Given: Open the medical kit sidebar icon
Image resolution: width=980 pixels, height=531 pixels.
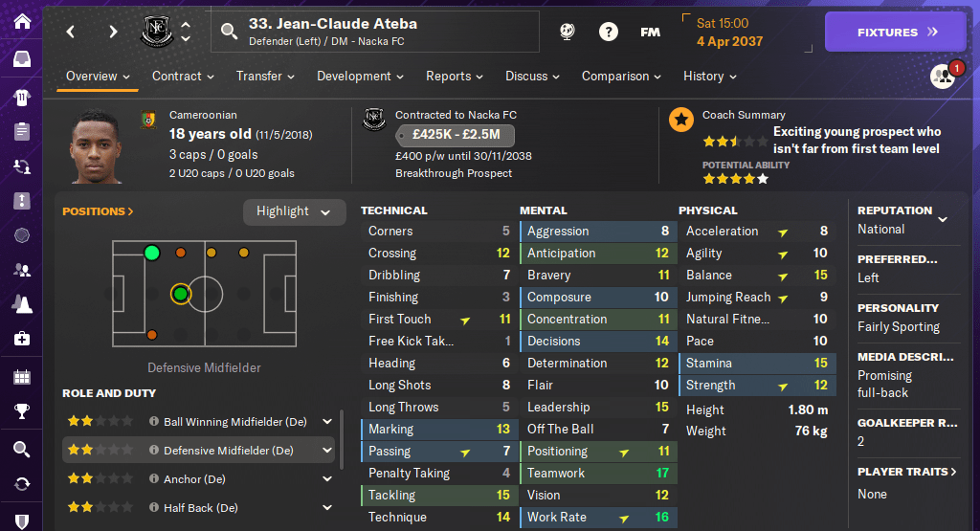Looking at the screenshot, I should 21,339.
